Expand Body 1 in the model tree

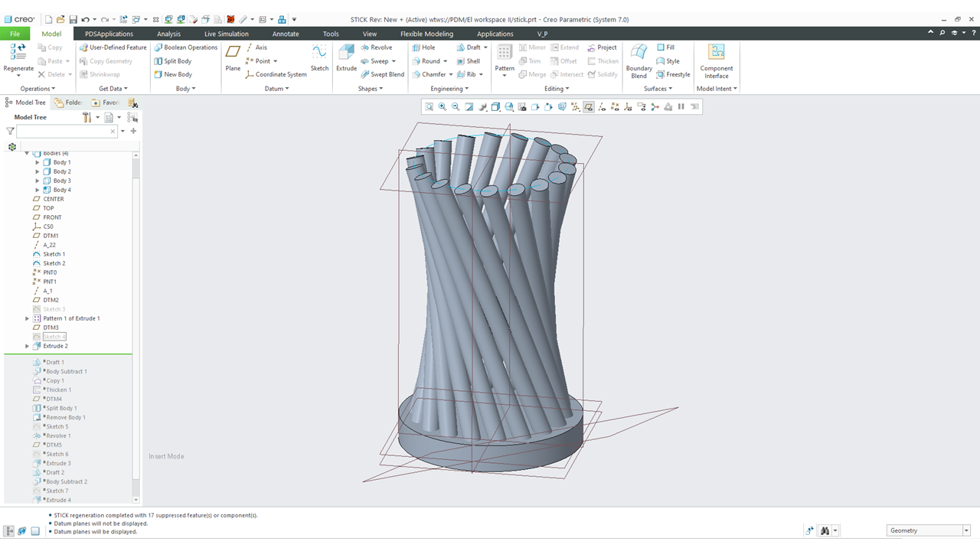[38, 162]
